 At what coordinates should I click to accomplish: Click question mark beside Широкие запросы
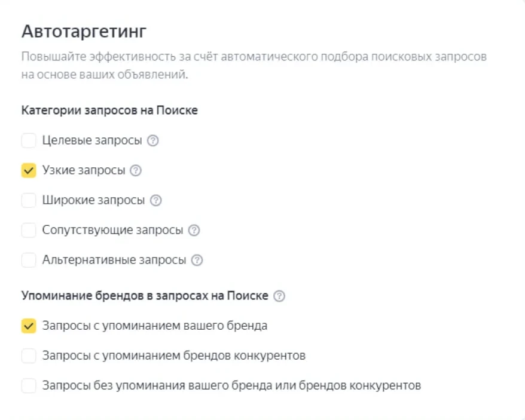(155, 200)
